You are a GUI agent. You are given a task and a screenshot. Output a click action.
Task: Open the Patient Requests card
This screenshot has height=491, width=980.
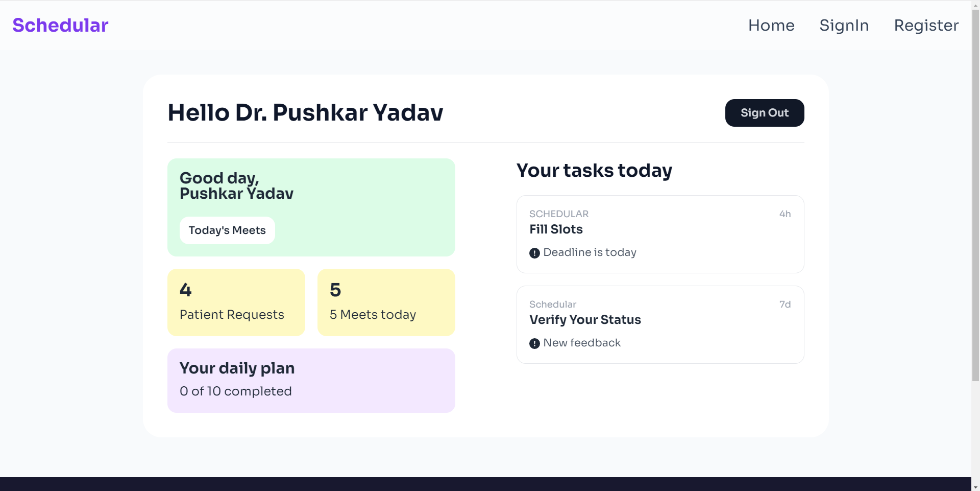pyautogui.click(x=236, y=302)
